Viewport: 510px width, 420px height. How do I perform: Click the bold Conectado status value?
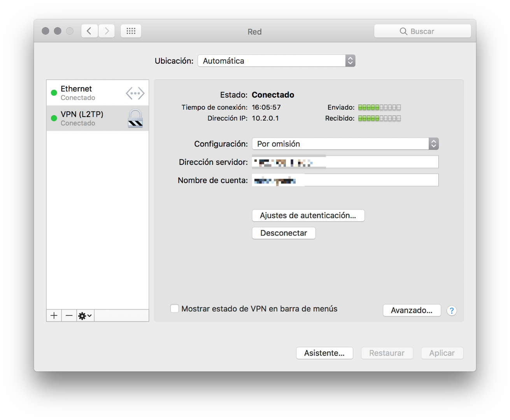pyautogui.click(x=273, y=95)
